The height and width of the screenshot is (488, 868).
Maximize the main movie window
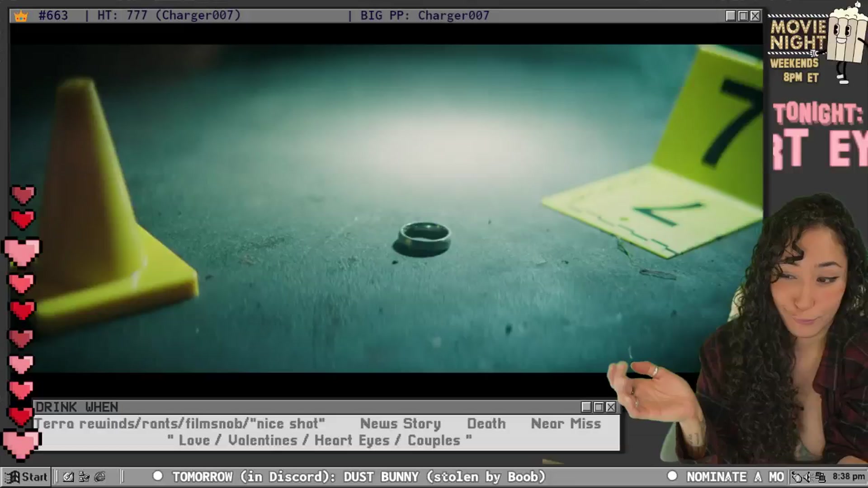743,16
